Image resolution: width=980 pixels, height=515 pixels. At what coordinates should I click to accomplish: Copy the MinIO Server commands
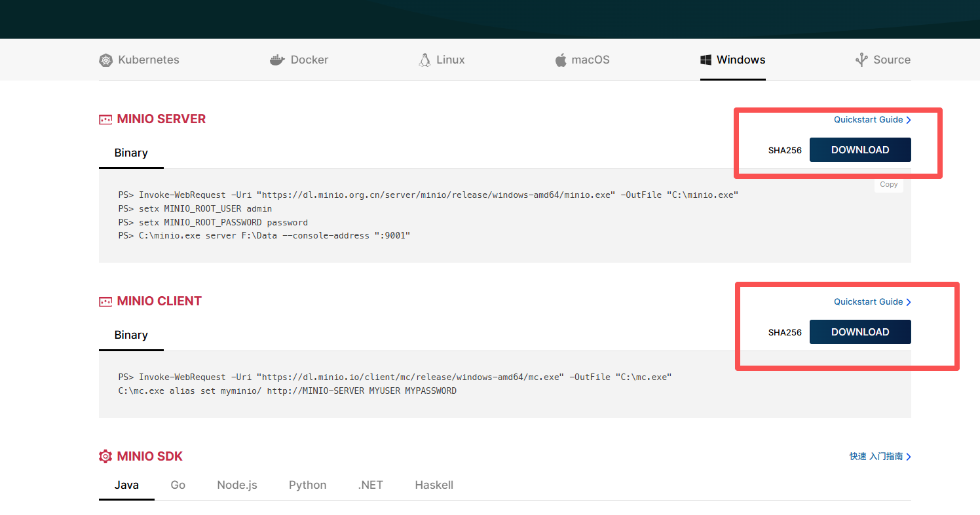[x=889, y=185]
